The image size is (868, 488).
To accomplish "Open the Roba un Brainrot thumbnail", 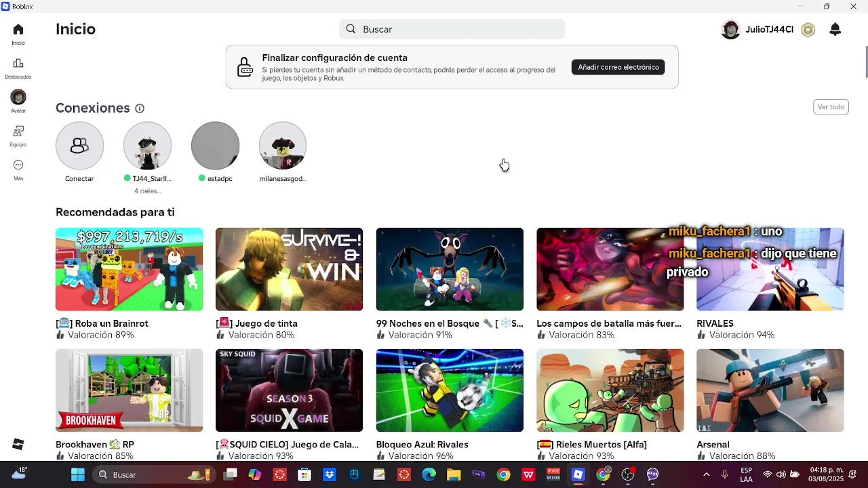I will 129,269.
